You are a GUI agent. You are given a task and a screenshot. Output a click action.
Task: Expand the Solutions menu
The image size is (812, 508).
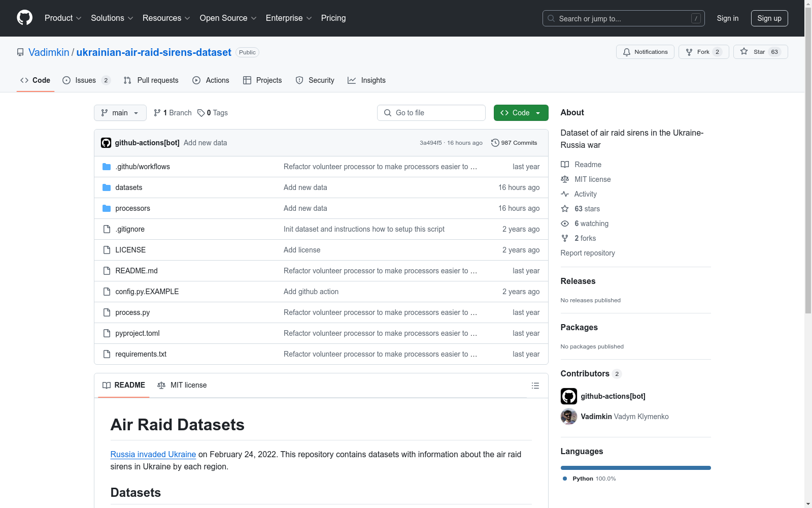click(x=112, y=18)
